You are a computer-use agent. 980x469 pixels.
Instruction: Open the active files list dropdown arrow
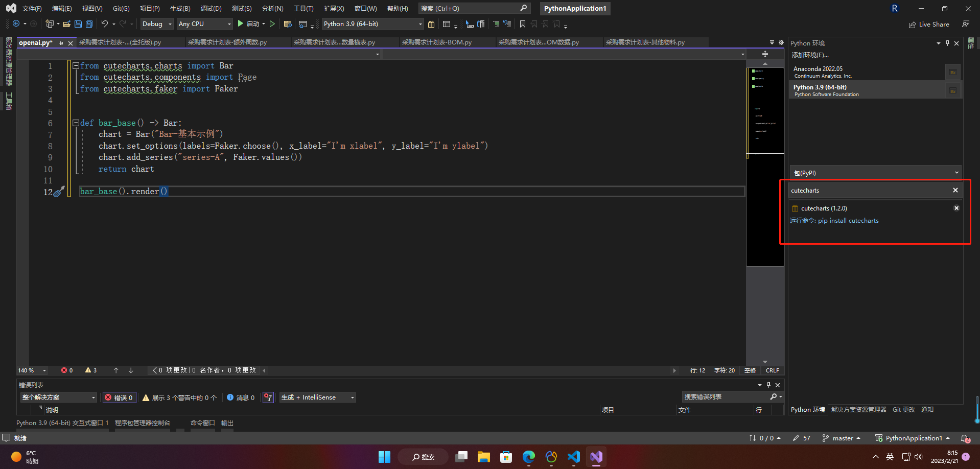pyautogui.click(x=772, y=42)
